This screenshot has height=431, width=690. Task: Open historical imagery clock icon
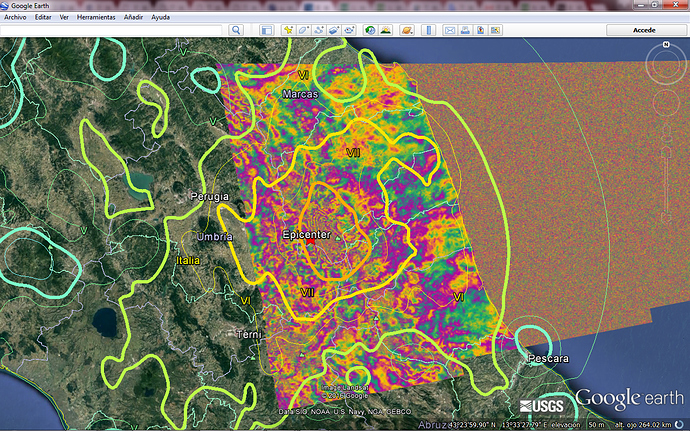(370, 30)
